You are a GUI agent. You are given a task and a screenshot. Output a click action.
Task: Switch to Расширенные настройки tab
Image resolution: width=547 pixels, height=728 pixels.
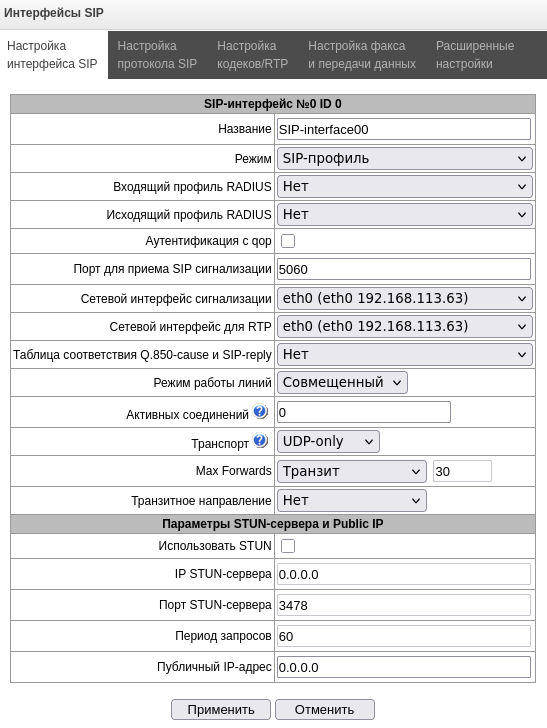pyautogui.click(x=475, y=55)
